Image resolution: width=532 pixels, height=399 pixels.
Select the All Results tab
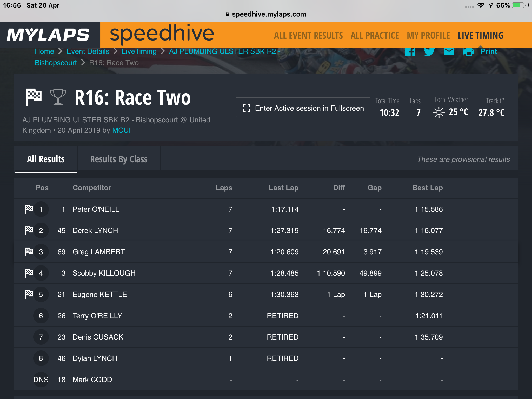click(46, 159)
